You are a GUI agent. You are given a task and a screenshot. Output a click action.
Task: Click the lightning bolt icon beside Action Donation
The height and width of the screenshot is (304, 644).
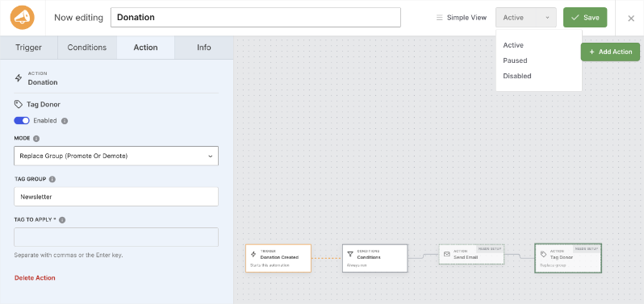click(x=19, y=78)
